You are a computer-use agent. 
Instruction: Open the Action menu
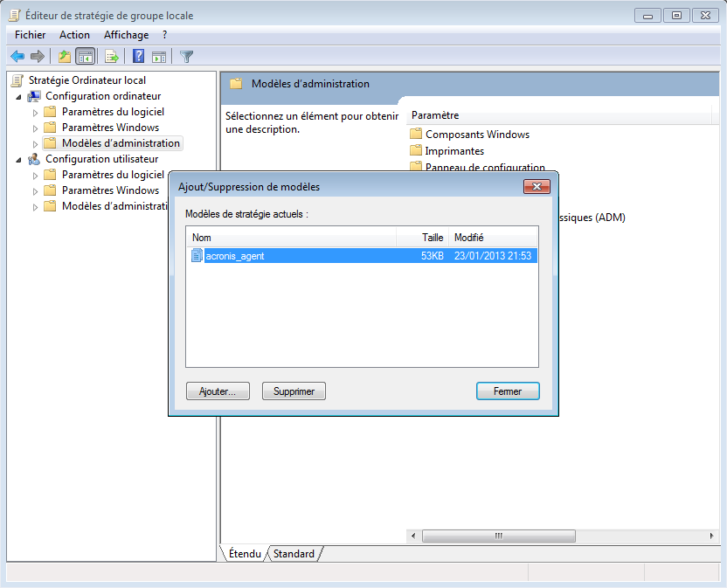74,35
